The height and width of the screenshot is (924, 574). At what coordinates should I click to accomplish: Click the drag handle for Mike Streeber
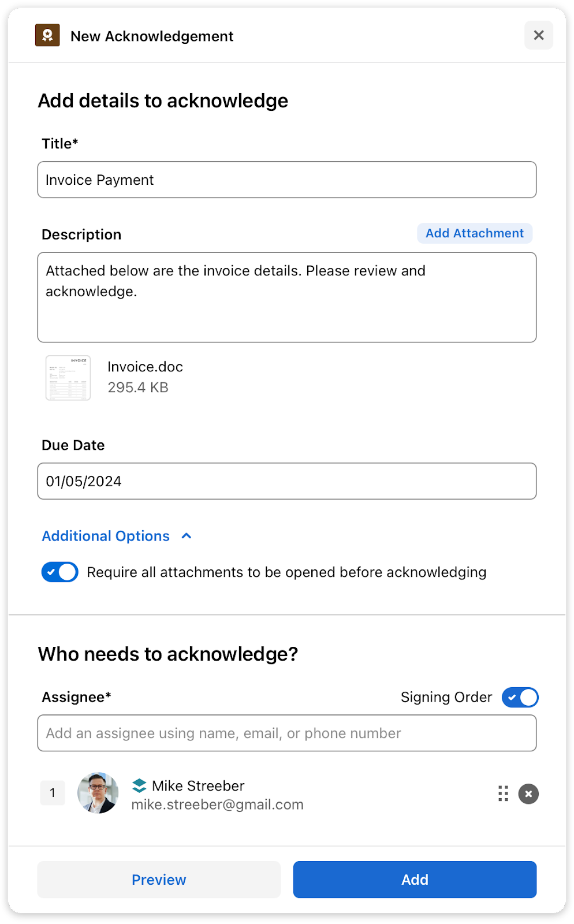tap(503, 793)
